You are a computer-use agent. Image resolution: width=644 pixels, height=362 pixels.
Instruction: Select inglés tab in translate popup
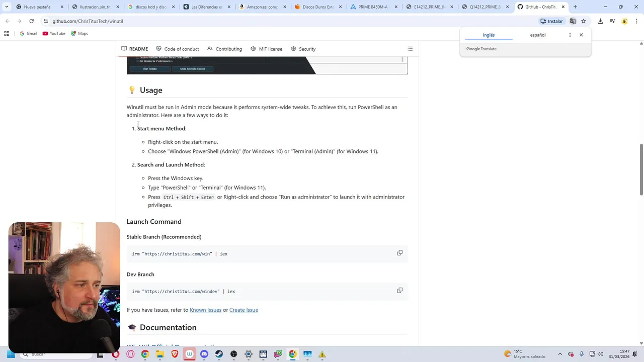[x=489, y=35]
